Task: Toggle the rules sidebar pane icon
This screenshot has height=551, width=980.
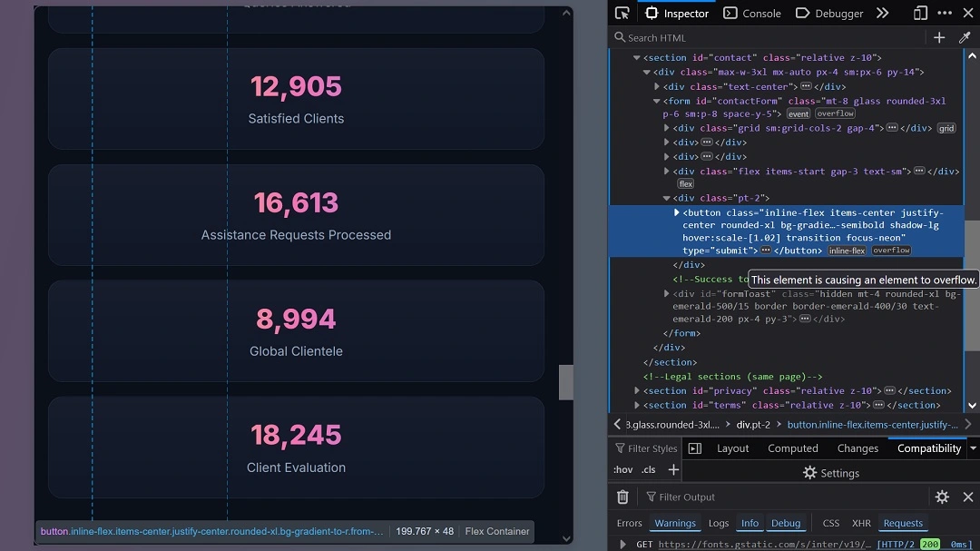Action: 694,448
